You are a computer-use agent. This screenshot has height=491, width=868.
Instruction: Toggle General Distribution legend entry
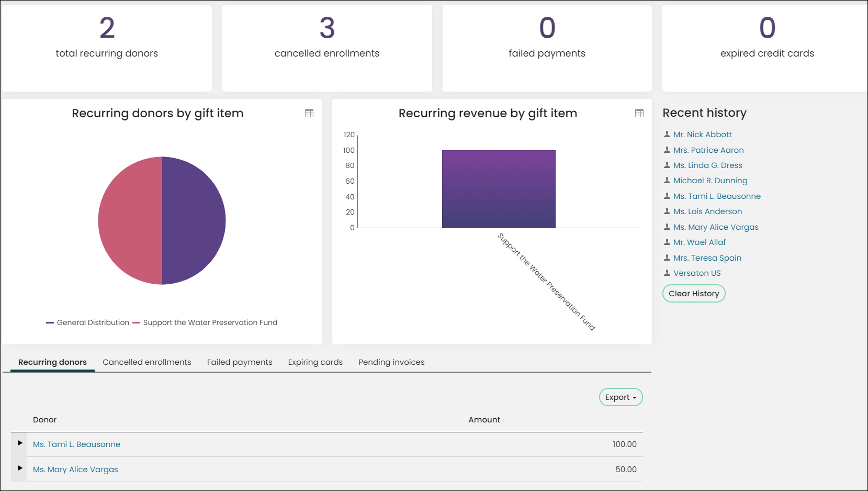(87, 322)
